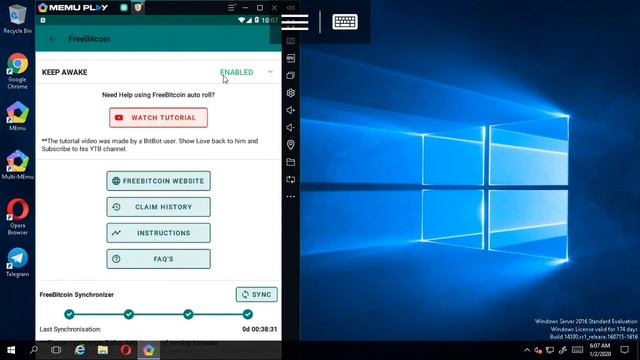Open the Instructions button
Screen dimensions: 640x360
pyautogui.click(x=158, y=233)
